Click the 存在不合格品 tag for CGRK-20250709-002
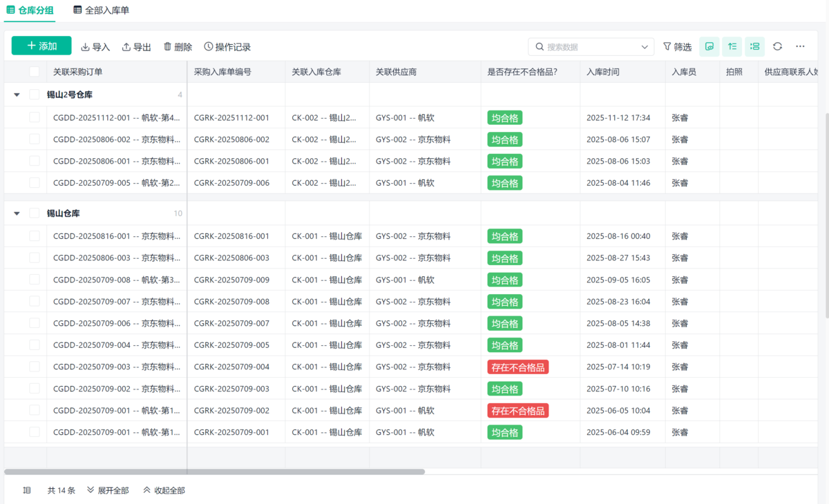The width and height of the screenshot is (829, 504). (518, 411)
